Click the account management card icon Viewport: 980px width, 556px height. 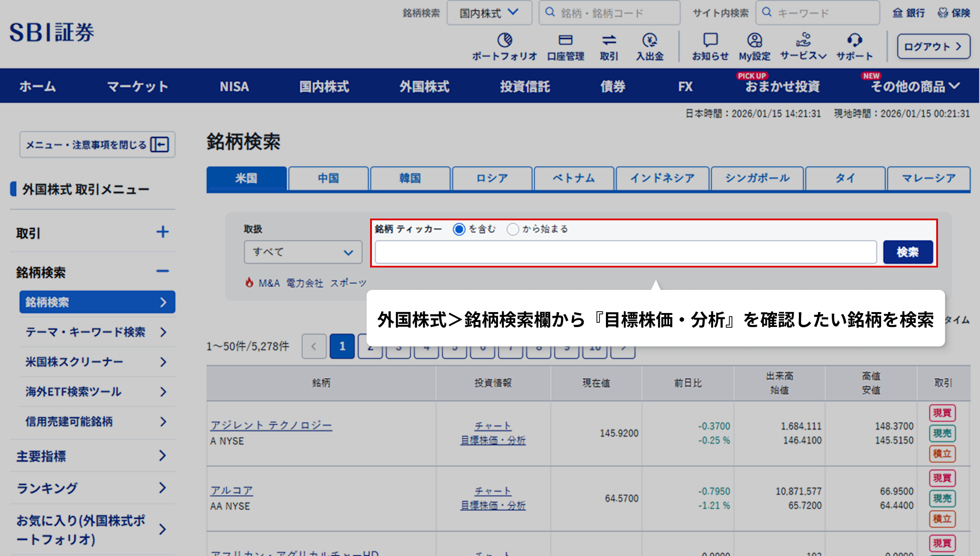pos(565,40)
